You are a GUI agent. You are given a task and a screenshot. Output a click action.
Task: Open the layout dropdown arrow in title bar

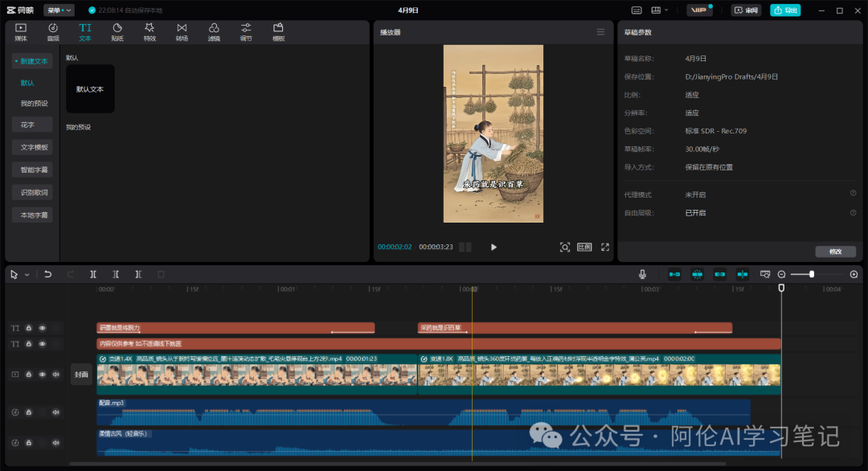tap(666, 10)
